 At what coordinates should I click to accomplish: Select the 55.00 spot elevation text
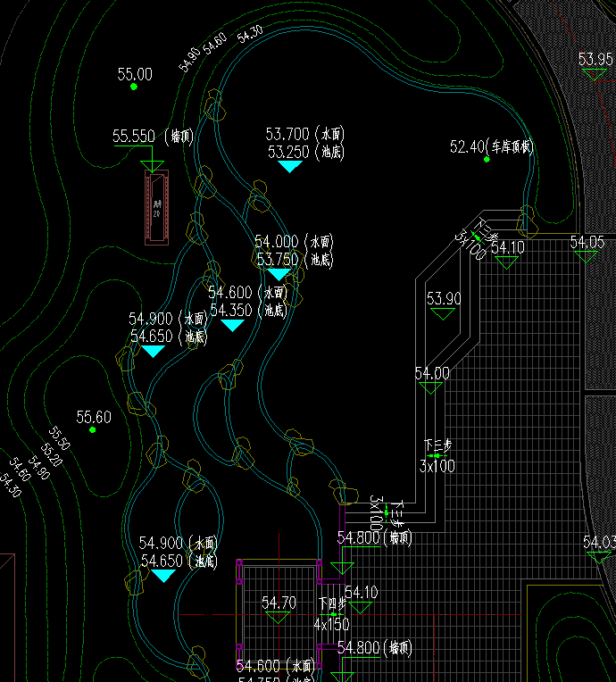tap(135, 74)
